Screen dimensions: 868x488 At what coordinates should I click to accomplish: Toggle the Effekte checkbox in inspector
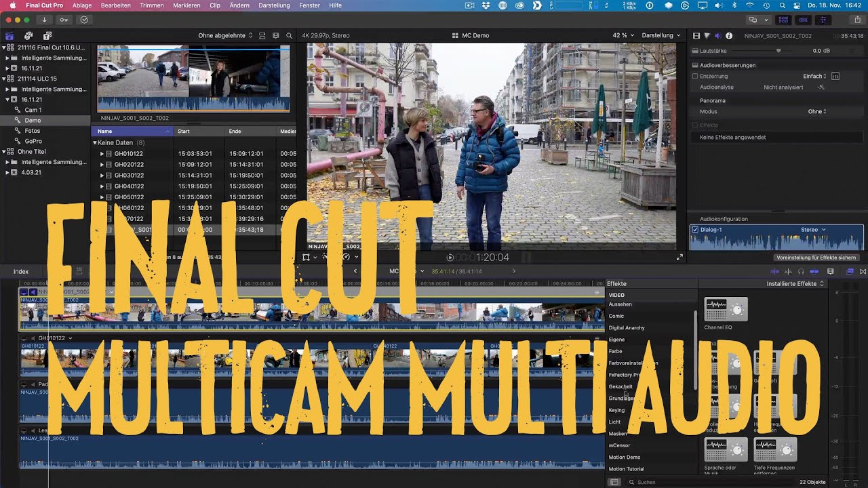click(x=695, y=125)
